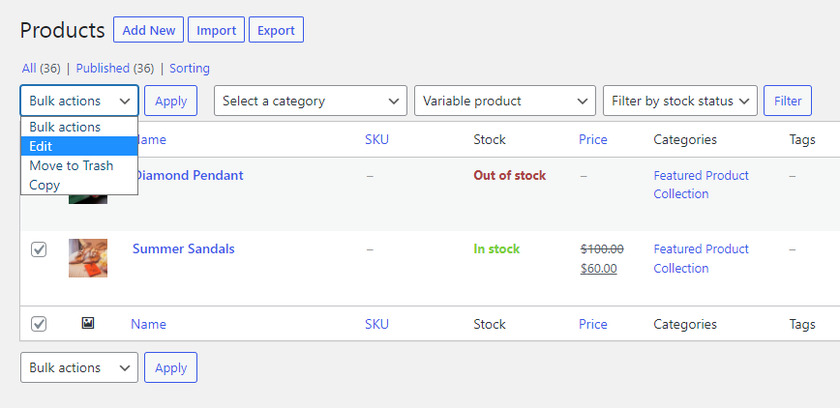Click the image column icon in table footer
The image size is (840, 408).
(88, 323)
